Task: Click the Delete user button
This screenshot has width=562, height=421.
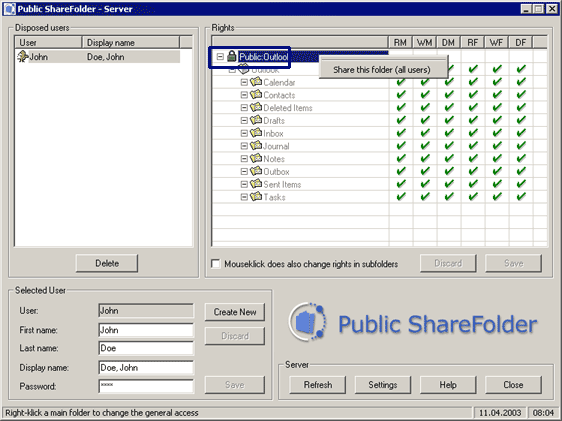Action: click(107, 263)
